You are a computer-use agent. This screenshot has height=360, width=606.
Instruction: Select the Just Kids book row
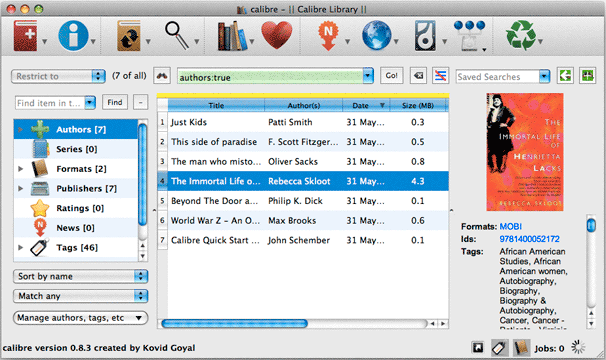tap(308, 122)
